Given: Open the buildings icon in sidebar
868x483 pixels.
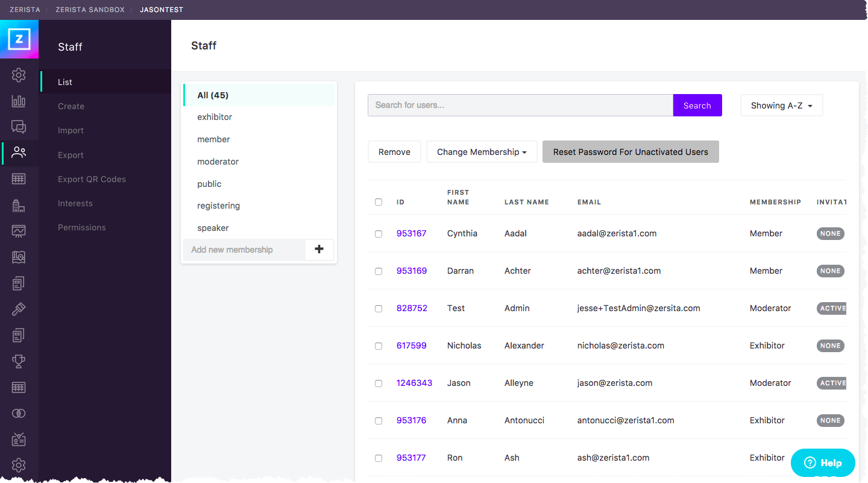Looking at the screenshot, I should click(x=19, y=205).
